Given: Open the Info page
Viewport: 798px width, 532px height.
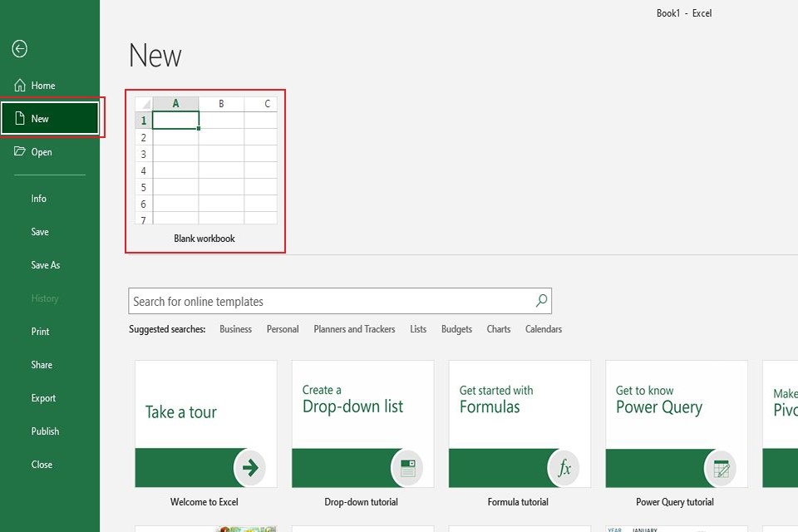Looking at the screenshot, I should click(50, 199).
